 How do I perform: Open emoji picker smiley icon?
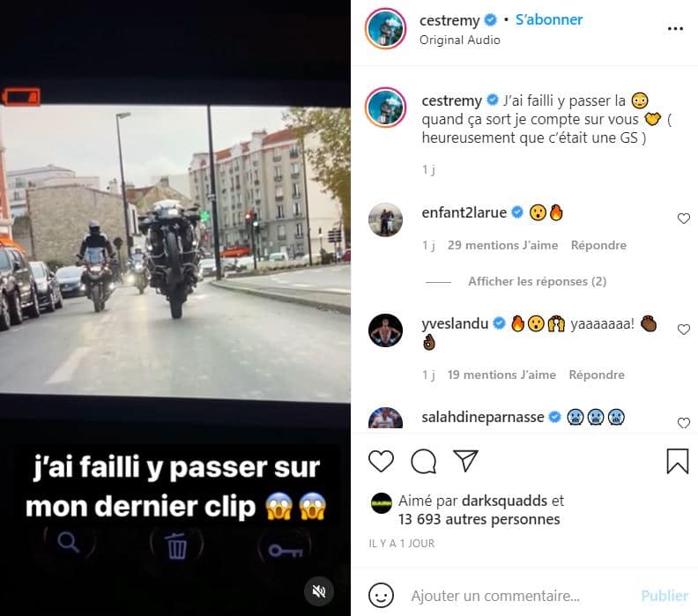coord(381,595)
